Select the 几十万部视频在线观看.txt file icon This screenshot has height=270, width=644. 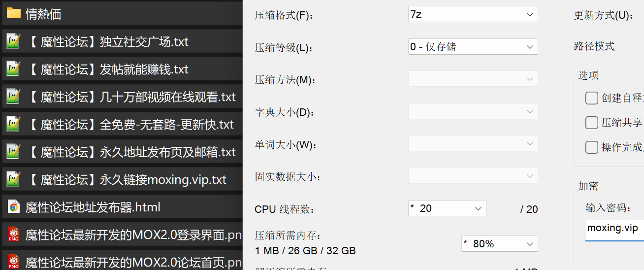click(13, 97)
